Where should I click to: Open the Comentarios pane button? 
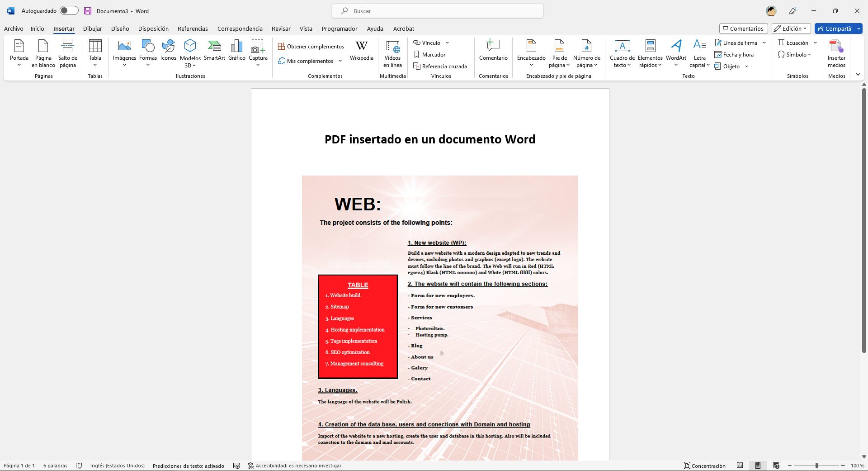pos(743,29)
